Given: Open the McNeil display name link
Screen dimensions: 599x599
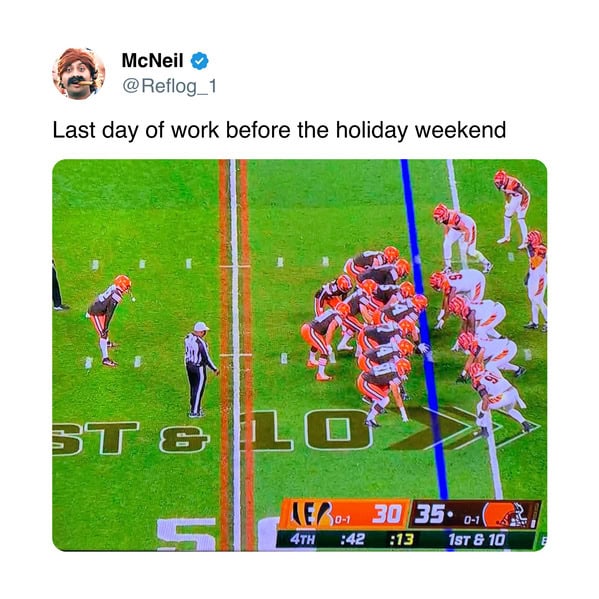Looking at the screenshot, I should tap(152, 61).
